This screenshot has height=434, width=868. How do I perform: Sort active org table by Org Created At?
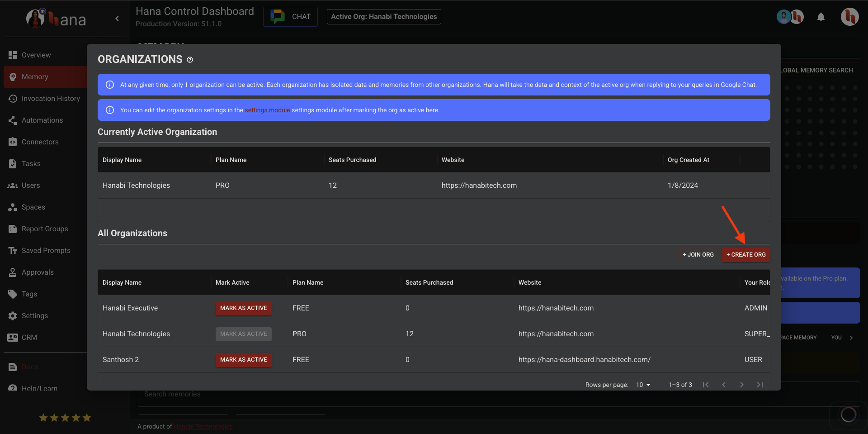point(688,160)
